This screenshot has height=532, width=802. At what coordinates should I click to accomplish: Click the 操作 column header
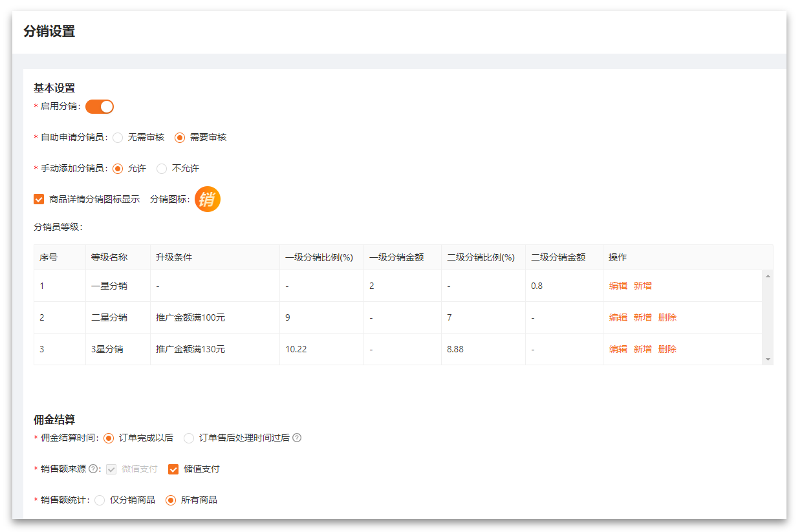[688, 257]
